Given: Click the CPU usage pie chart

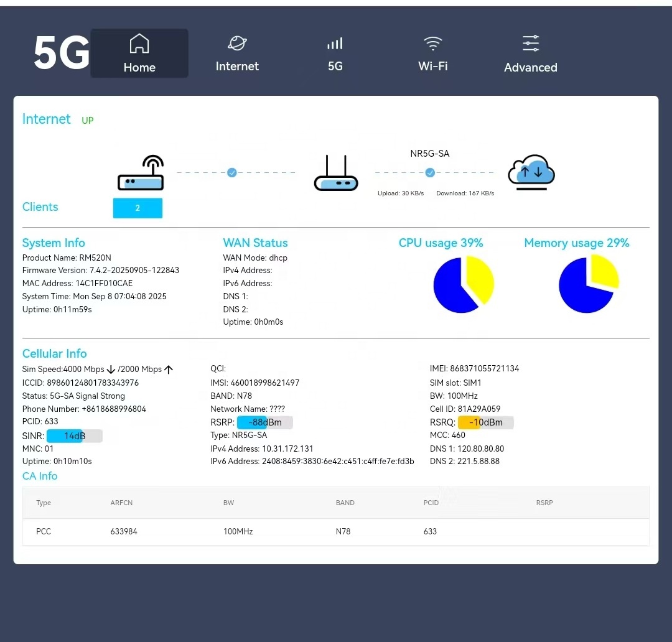Looking at the screenshot, I should pos(464,284).
